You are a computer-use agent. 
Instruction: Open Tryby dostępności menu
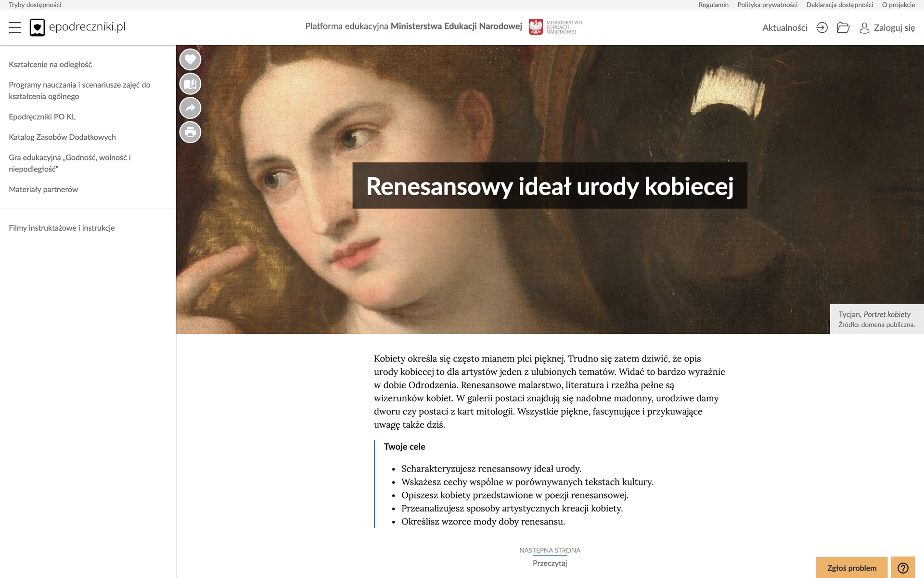35,5
